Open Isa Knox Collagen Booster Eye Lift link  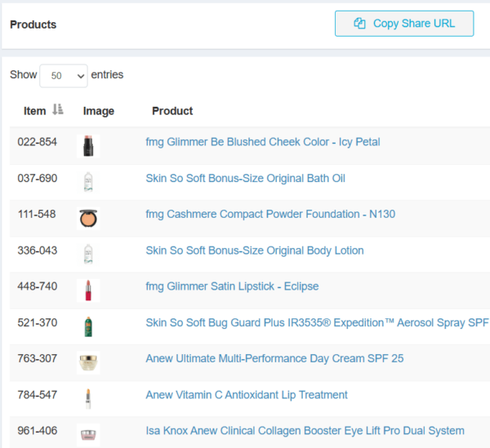305,431
